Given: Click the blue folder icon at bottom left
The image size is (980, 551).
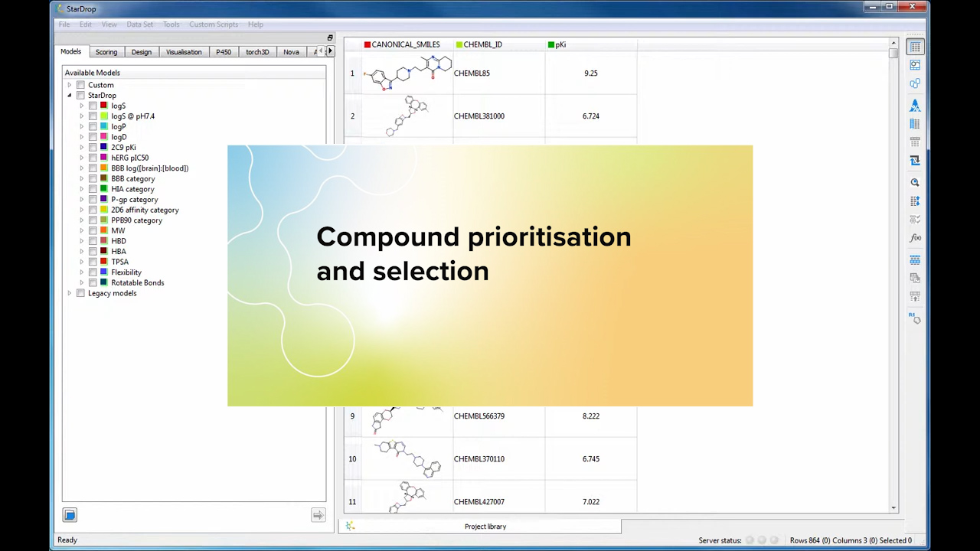Looking at the screenshot, I should click(69, 514).
